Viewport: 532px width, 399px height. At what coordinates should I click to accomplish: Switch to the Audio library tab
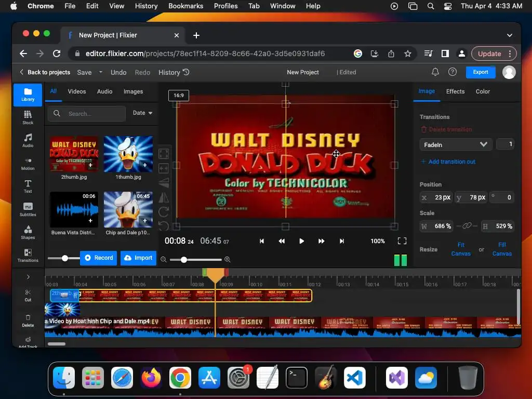tap(104, 91)
